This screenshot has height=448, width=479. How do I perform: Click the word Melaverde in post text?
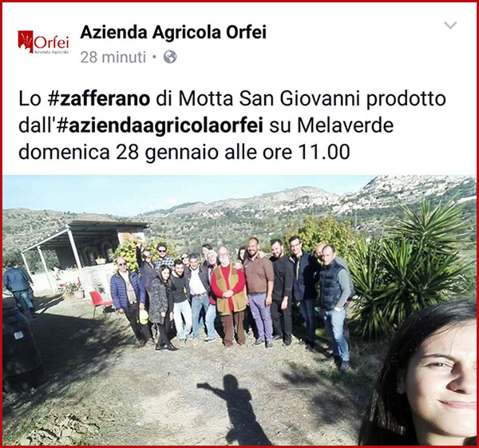point(345,125)
